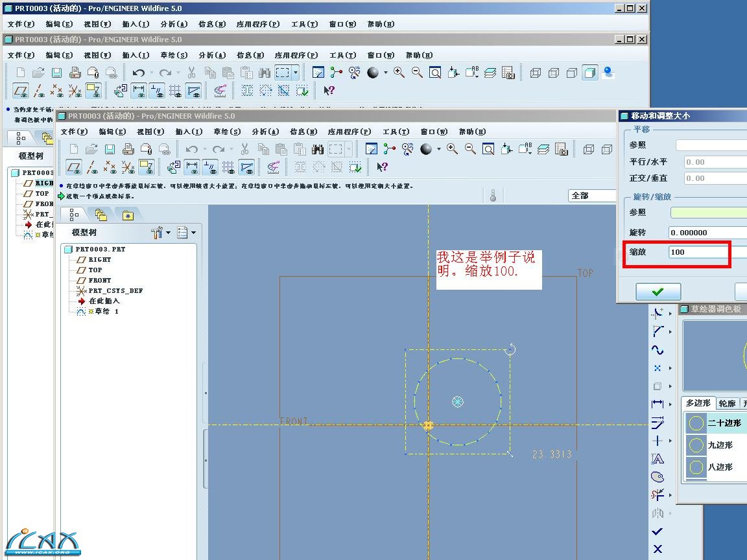Select the spline curve tool

pos(658,350)
